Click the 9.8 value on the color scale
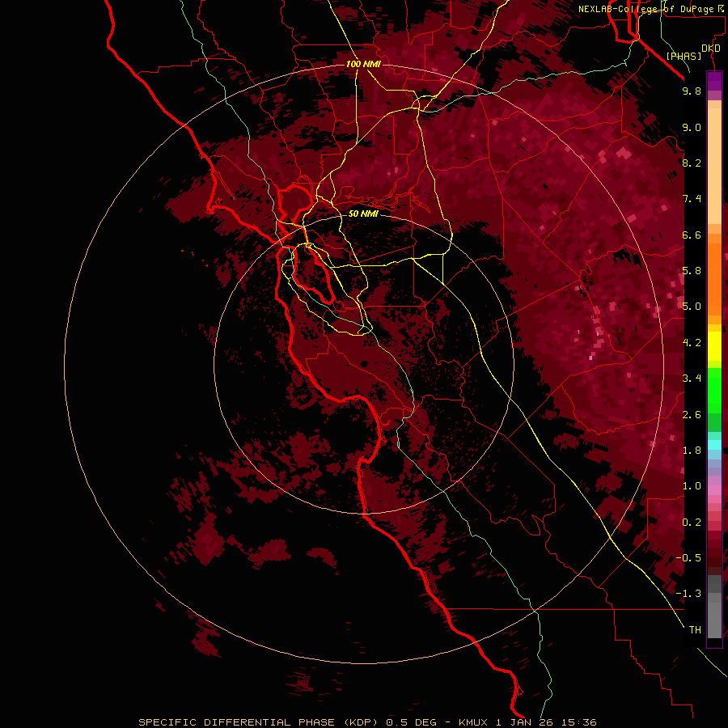 click(x=692, y=91)
